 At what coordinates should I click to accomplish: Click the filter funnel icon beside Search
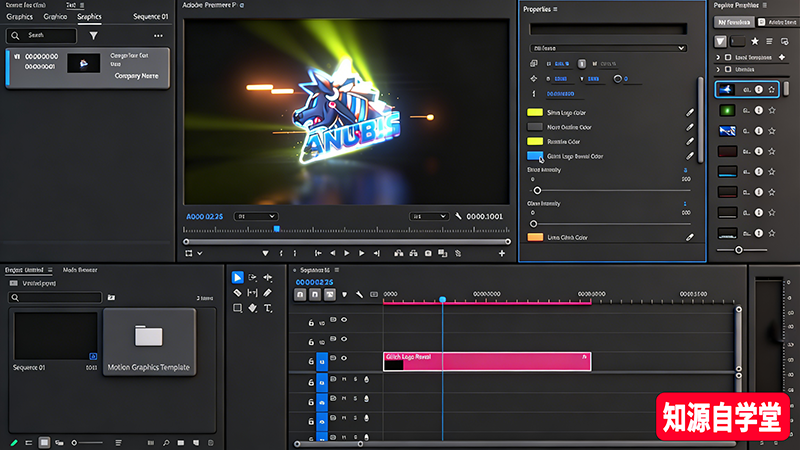[x=94, y=35]
